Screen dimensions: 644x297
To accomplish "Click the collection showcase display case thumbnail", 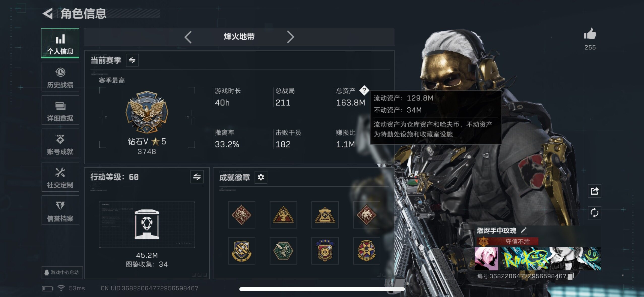I will (147, 224).
